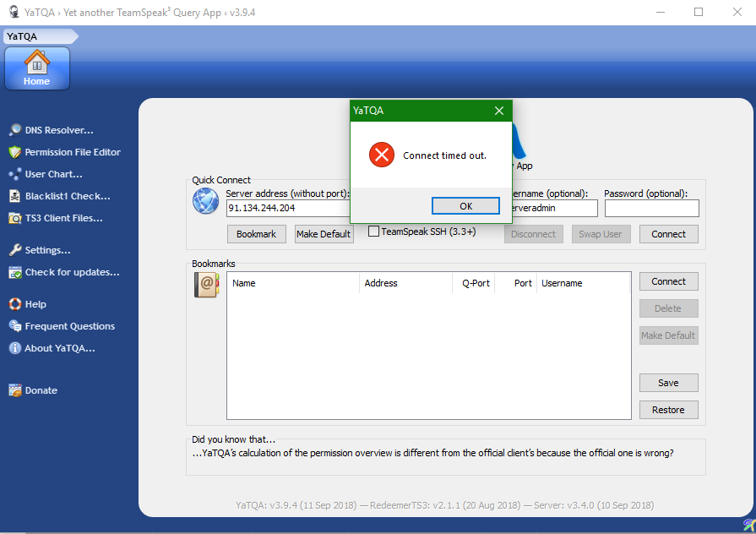The height and width of the screenshot is (534, 756).
Task: Open Frequent Questions chat icon
Action: point(15,326)
